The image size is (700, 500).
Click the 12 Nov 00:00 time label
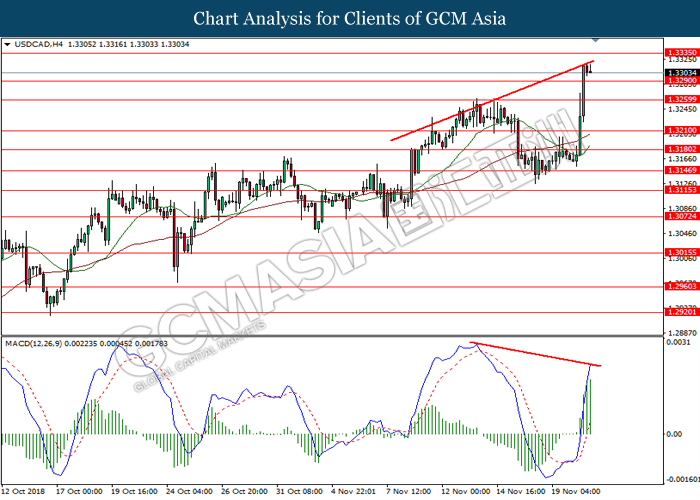466,492
